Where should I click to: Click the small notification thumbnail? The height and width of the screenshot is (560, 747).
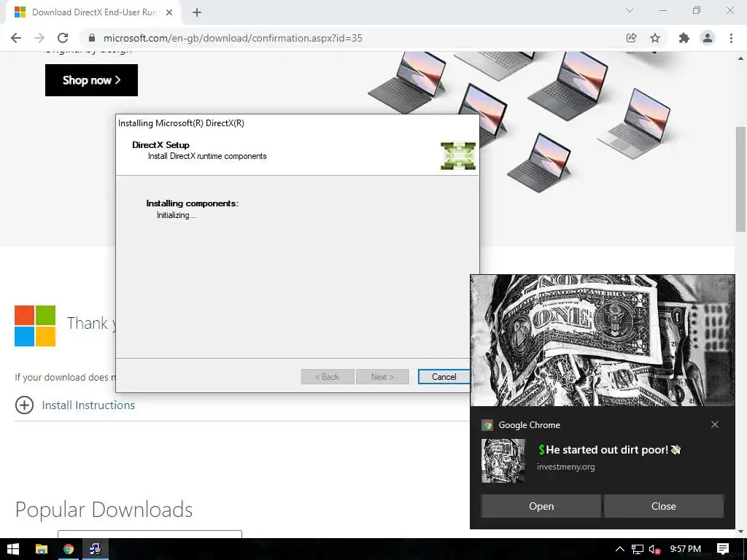click(503, 461)
